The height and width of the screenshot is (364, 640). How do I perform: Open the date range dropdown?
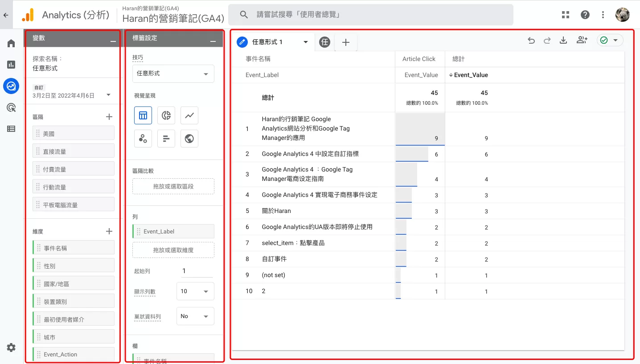[x=108, y=95]
